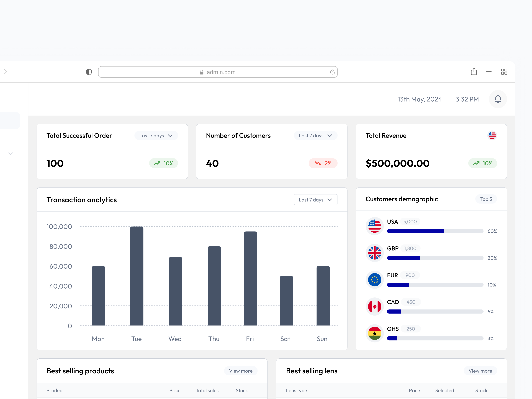Viewport: 532px width, 399px height.
Task: Open the share menu in the browser toolbar
Action: click(473, 72)
